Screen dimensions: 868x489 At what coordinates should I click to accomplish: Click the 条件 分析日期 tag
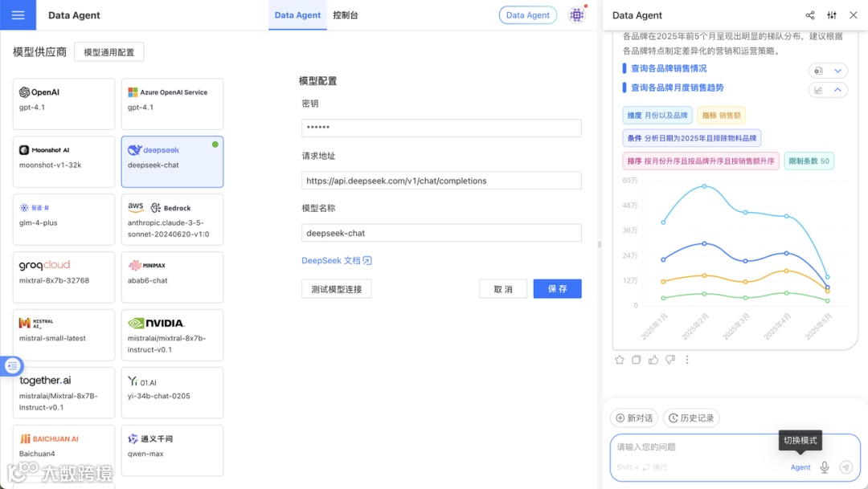click(691, 138)
